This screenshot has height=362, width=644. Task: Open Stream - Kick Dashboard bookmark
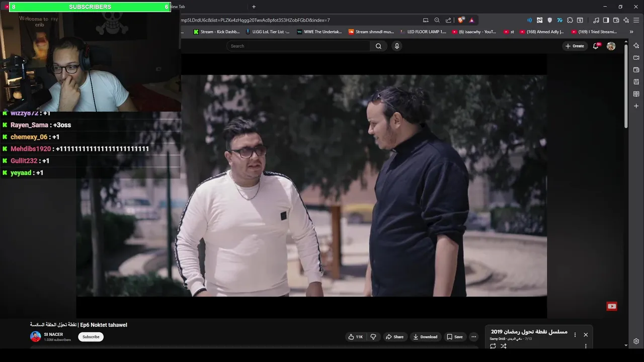click(217, 32)
